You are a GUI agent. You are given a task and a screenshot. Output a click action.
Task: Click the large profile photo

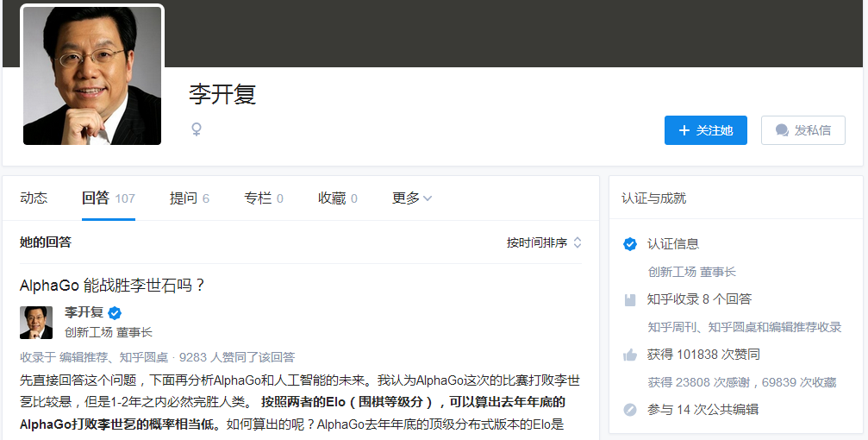pyautogui.click(x=92, y=76)
